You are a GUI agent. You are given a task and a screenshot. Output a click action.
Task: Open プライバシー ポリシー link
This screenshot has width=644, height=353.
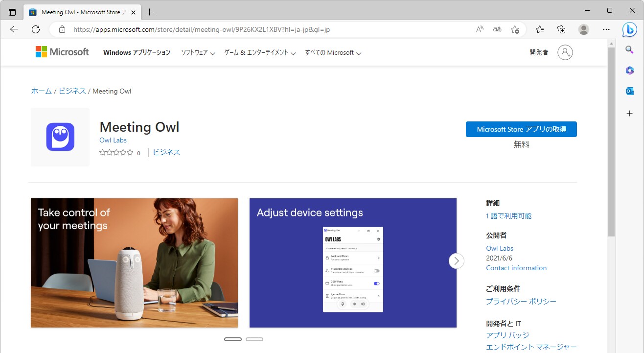coord(521,302)
